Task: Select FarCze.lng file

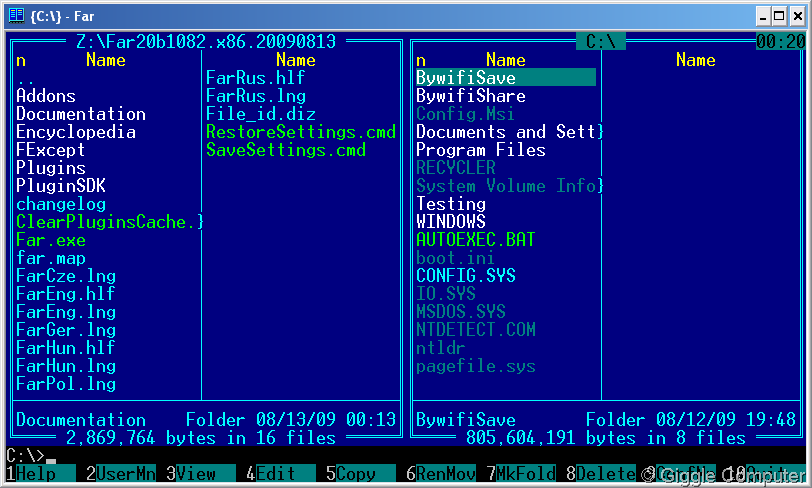Action: [66, 276]
